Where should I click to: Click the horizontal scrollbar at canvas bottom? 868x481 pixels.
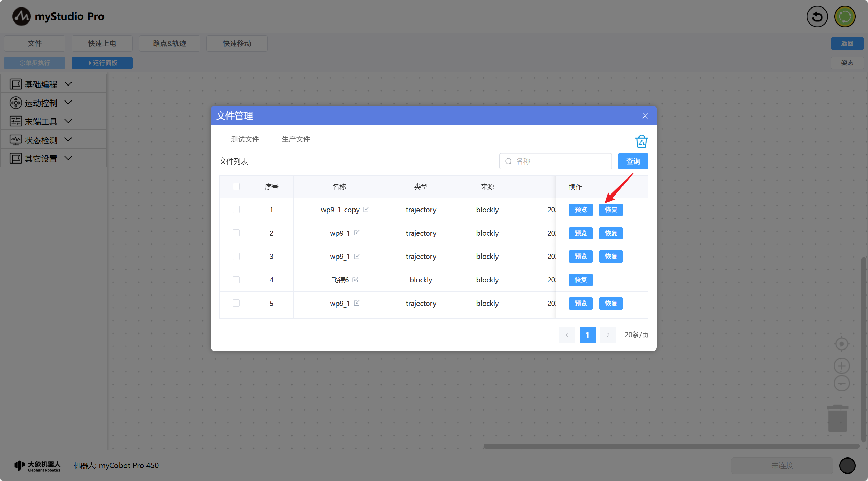pos(671,446)
